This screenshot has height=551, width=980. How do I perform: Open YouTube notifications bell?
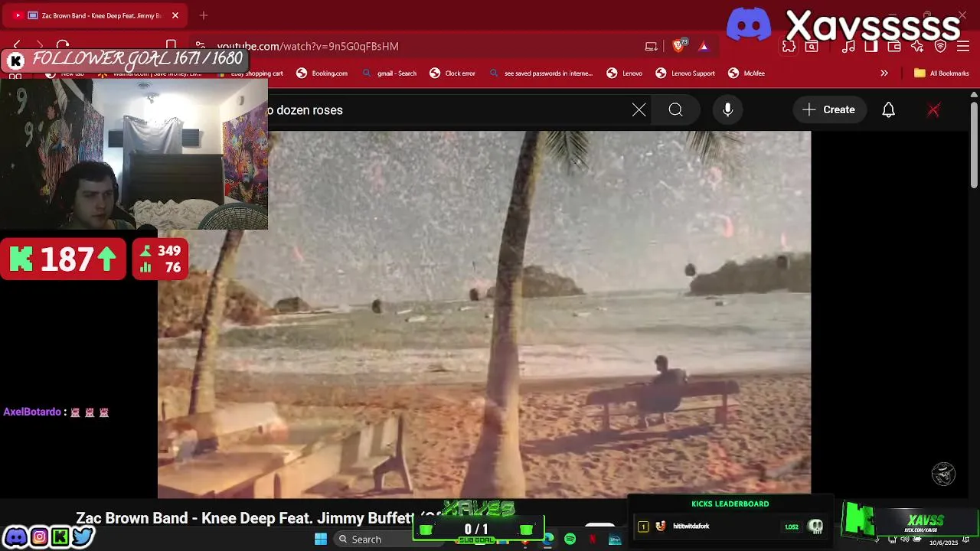(888, 110)
